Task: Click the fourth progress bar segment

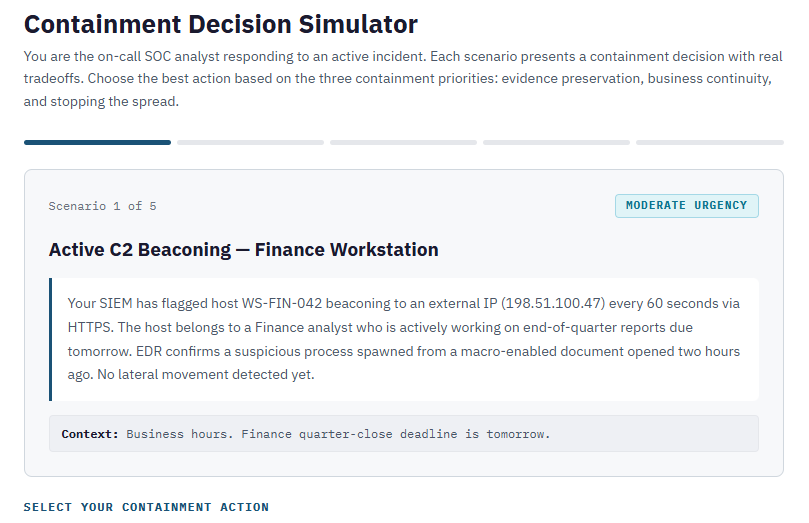Action: 556,143
